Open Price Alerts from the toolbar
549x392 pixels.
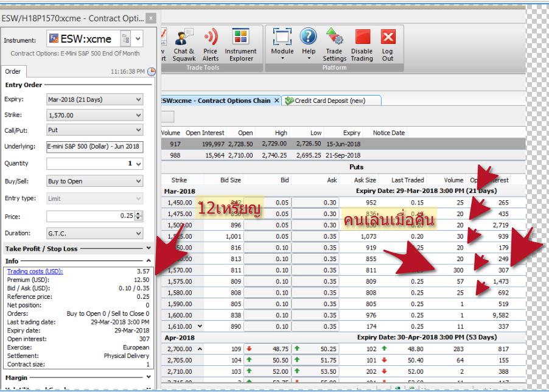pos(210,43)
